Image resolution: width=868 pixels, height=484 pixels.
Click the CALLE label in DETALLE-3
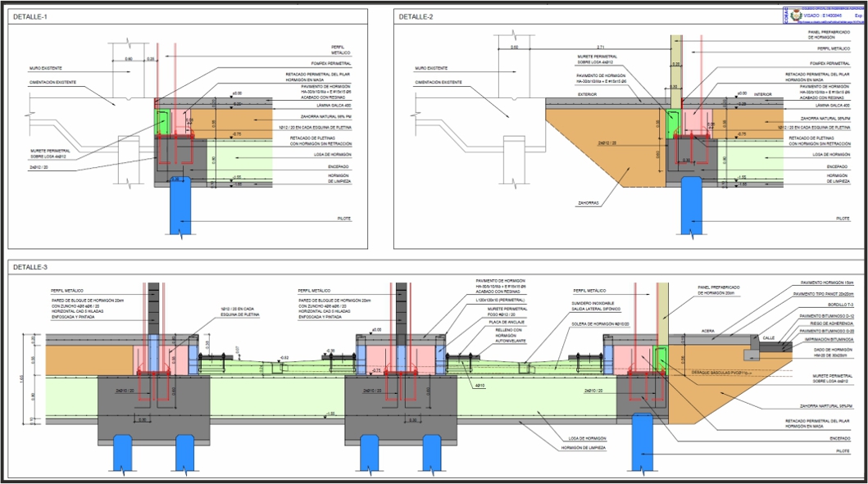(768, 337)
